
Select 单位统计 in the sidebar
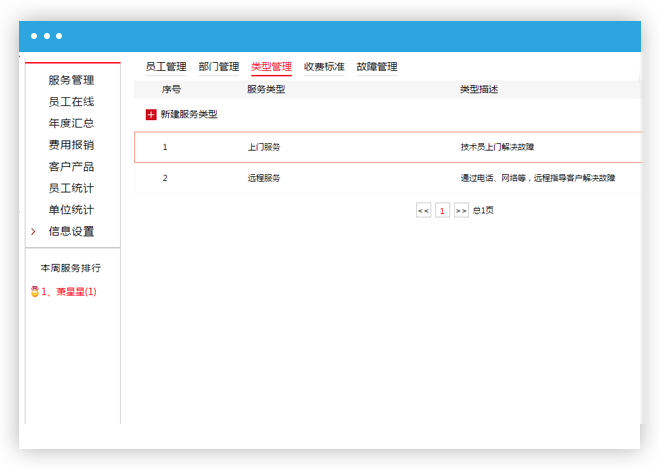71,210
